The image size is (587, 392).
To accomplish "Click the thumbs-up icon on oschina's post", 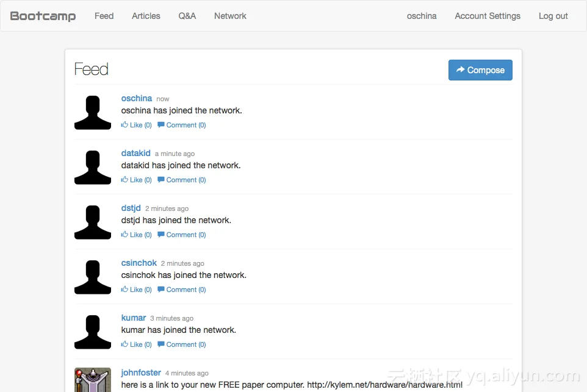I will click(x=124, y=125).
